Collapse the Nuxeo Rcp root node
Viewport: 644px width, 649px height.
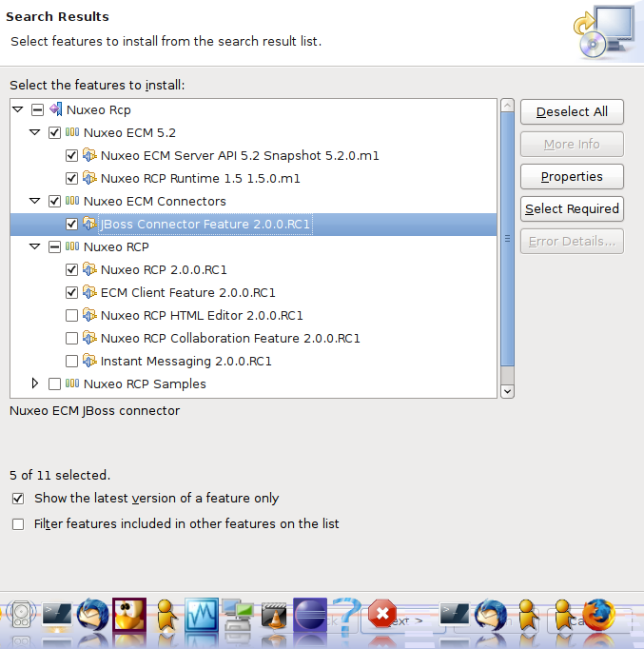click(18, 109)
